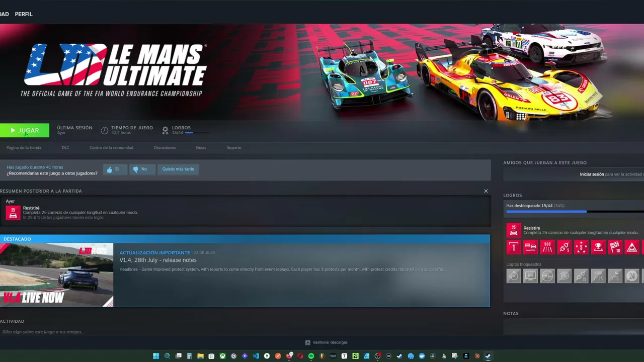Click the "Has desbloqueado 15/44" text
Viewport: 644px width, 362px height.
tap(530, 206)
